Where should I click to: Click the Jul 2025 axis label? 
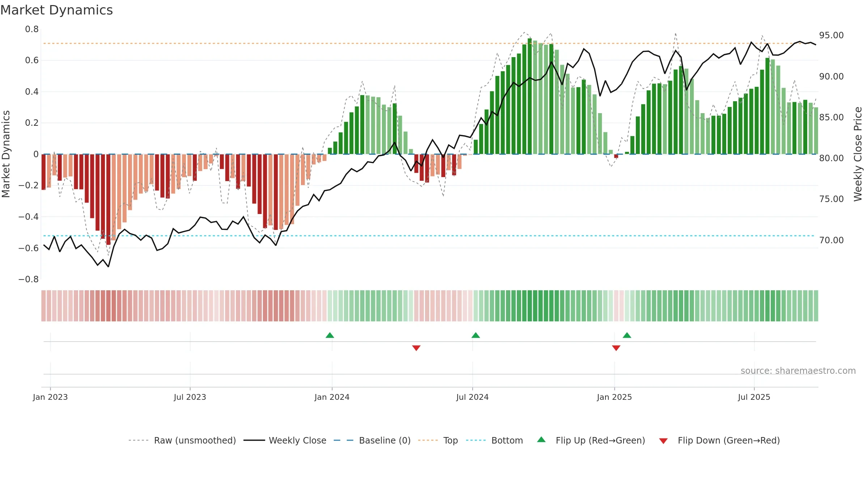coord(754,397)
